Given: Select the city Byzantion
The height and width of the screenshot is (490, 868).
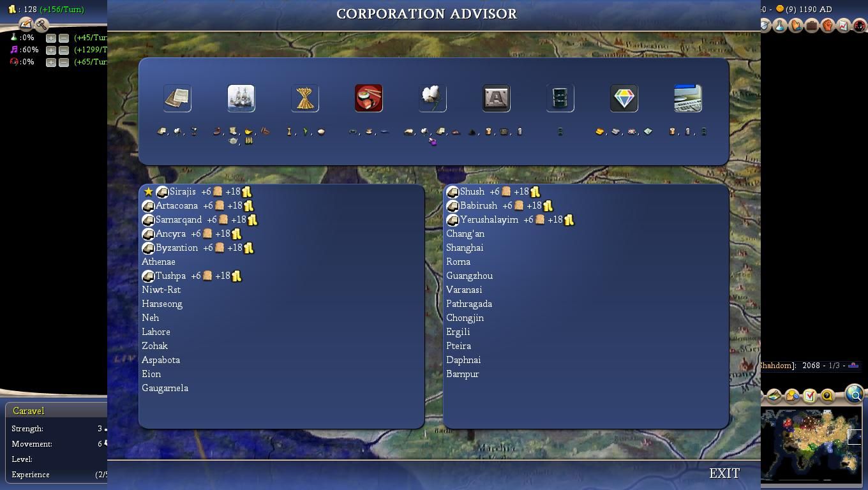Looking at the screenshot, I should pos(177,248).
